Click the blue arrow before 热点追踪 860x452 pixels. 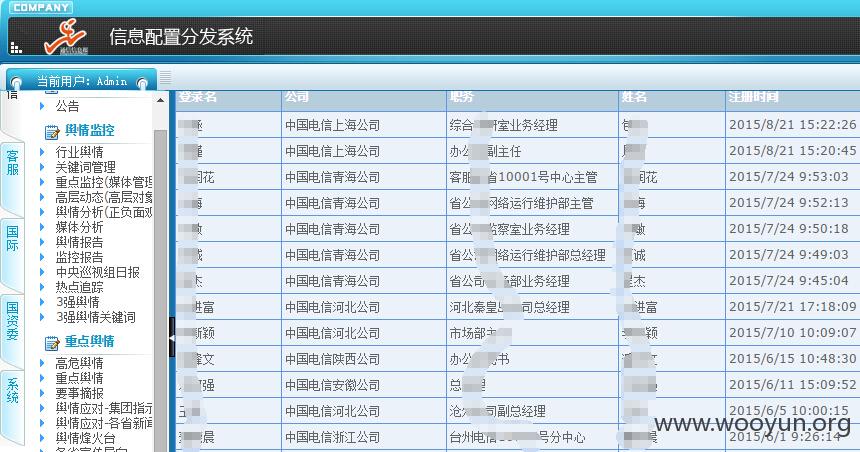point(42,287)
